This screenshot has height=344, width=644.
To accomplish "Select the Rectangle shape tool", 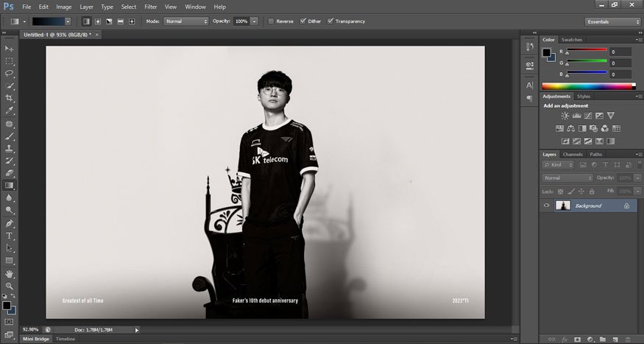I will tap(9, 261).
